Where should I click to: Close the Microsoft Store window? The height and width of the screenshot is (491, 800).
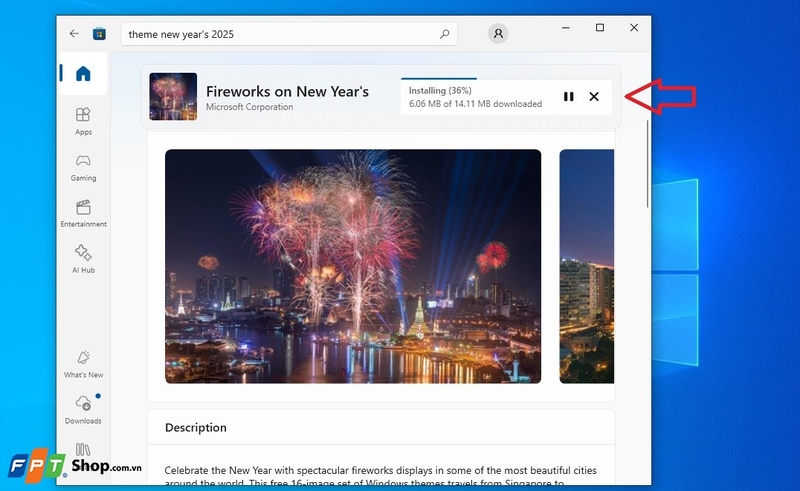tap(634, 28)
